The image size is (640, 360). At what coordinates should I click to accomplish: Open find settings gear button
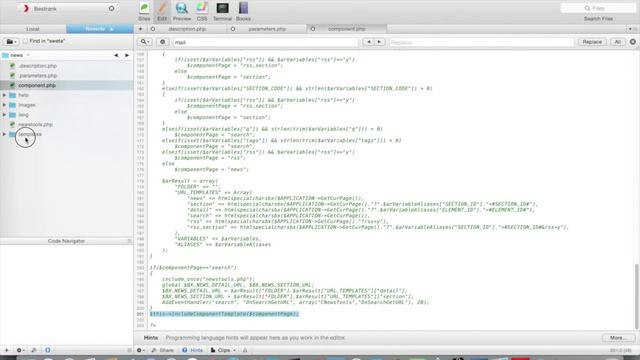(x=162, y=42)
